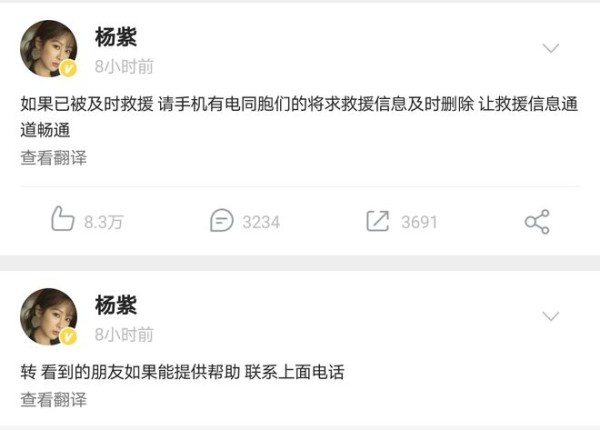
Task: Open the first post's rescue information text
Action: (299, 117)
